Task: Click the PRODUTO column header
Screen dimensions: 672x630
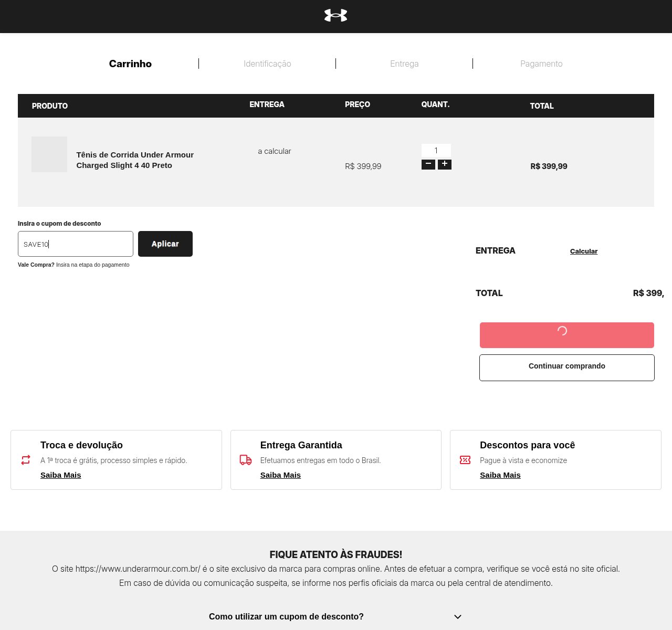Action: (50, 106)
